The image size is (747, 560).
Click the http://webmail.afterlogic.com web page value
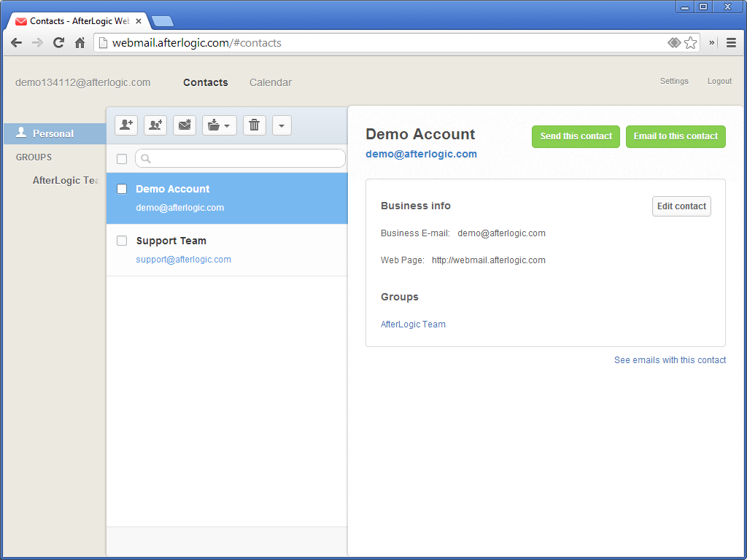pyautogui.click(x=489, y=260)
